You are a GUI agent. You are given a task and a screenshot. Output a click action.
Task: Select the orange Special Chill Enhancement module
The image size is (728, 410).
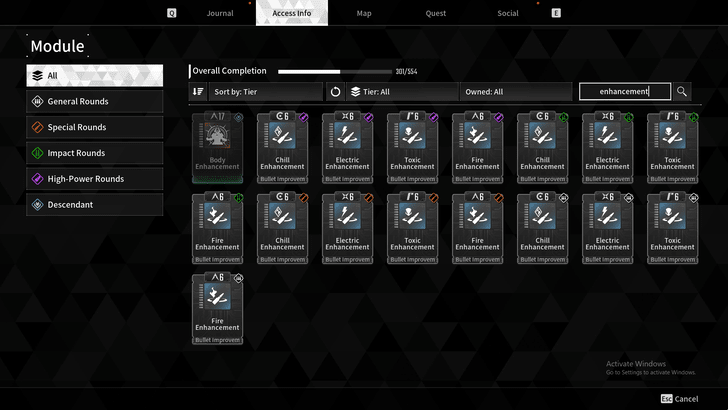282,228
